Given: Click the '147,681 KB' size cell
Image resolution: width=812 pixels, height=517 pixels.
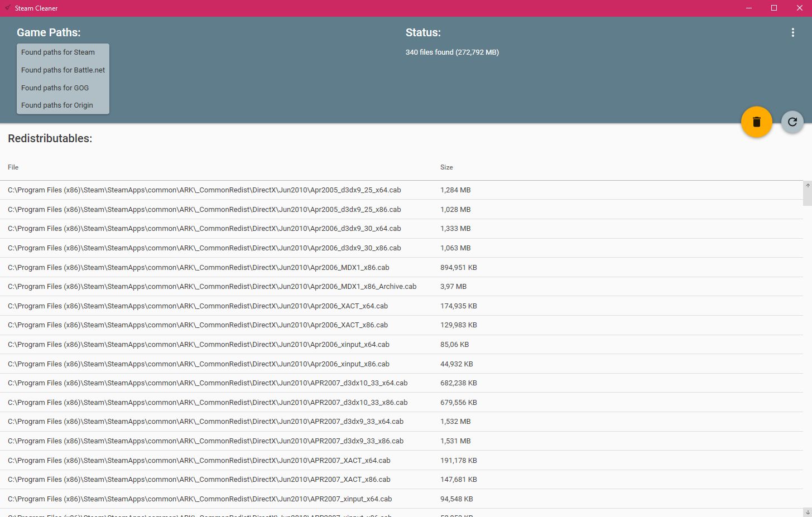Looking at the screenshot, I should [x=459, y=480].
